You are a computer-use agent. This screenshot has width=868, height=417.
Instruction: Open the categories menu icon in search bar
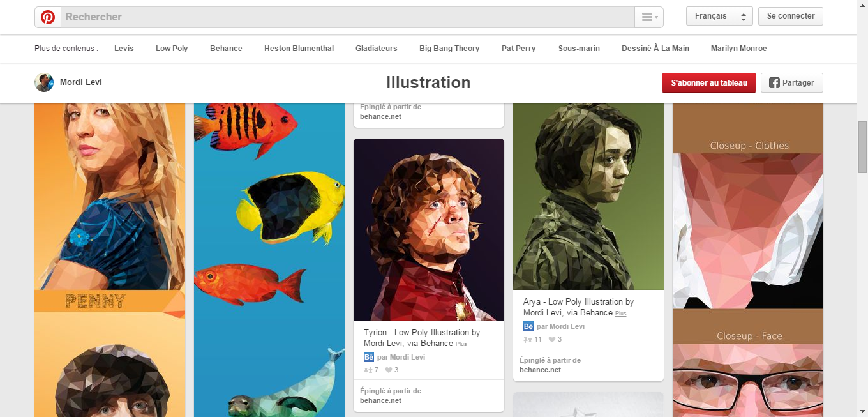(648, 17)
